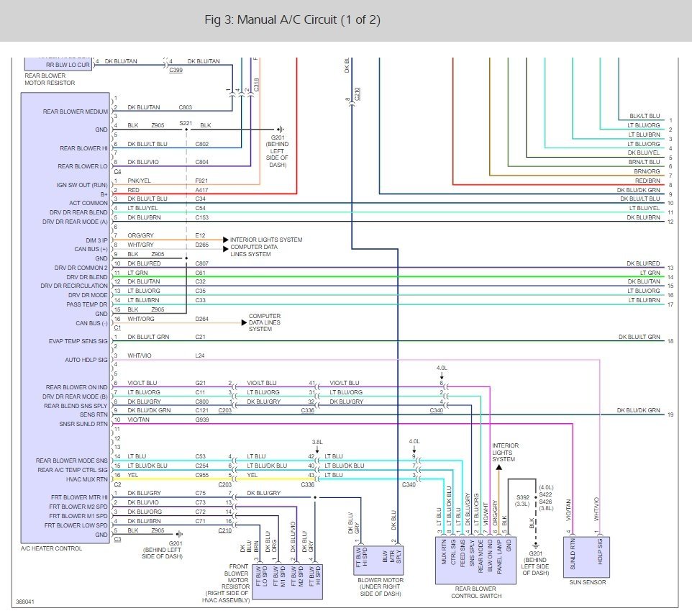Click the DK BLU/YEL wire label
Image resolution: width=692 pixels, height=616 pixels.
click(x=644, y=153)
